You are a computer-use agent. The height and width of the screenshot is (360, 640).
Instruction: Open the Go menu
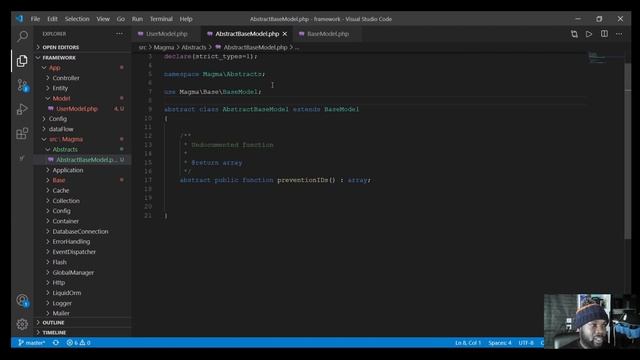[121, 19]
